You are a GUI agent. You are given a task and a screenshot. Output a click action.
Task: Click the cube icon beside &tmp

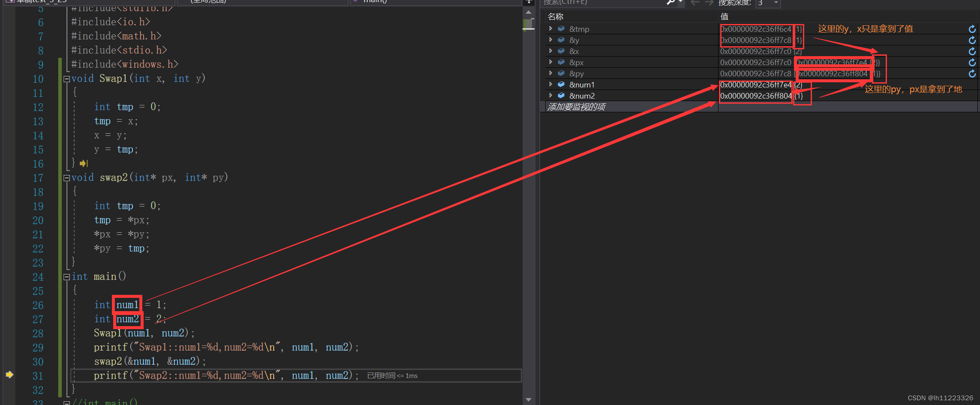pyautogui.click(x=561, y=29)
